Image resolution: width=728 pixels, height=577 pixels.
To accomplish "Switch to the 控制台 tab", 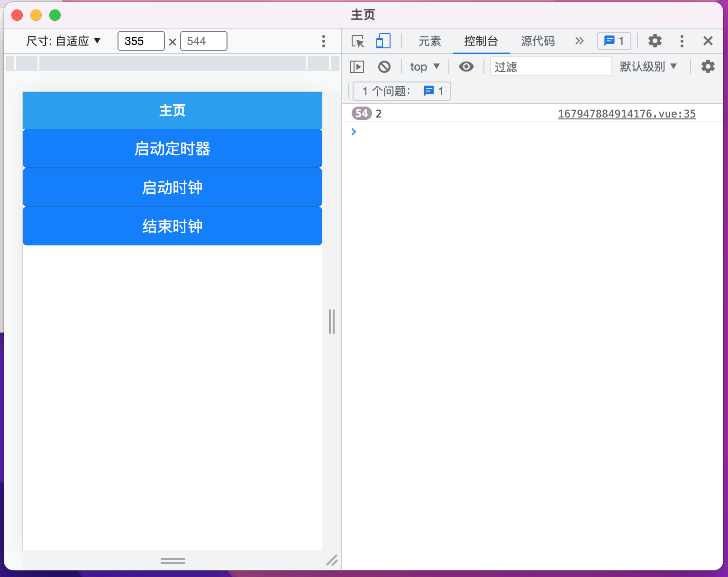I will 481,41.
